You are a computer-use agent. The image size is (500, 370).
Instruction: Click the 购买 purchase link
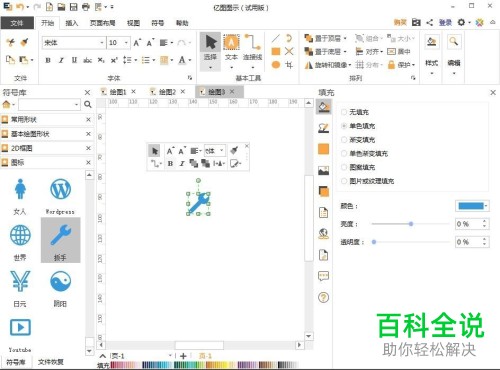click(x=400, y=22)
